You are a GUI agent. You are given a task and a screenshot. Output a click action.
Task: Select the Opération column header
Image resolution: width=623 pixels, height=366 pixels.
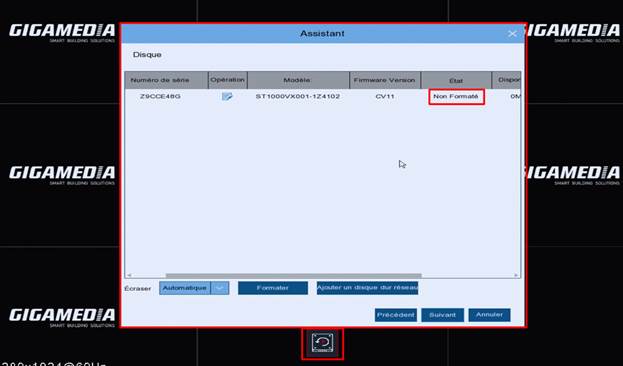click(228, 80)
